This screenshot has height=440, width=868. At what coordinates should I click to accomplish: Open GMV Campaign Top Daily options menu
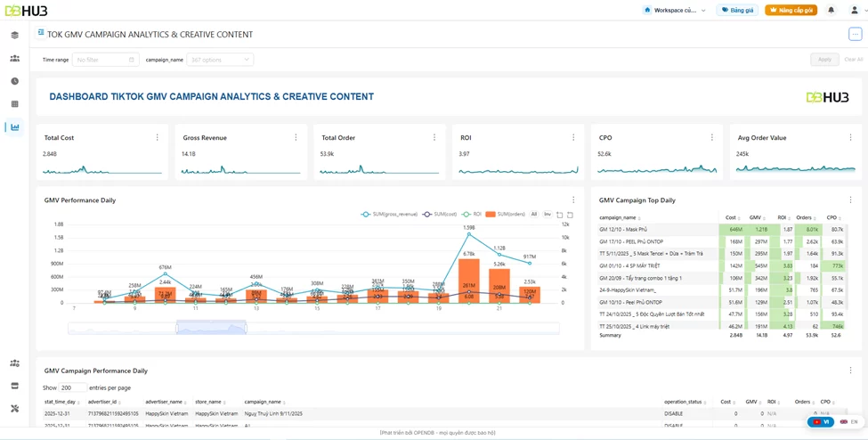click(850, 200)
